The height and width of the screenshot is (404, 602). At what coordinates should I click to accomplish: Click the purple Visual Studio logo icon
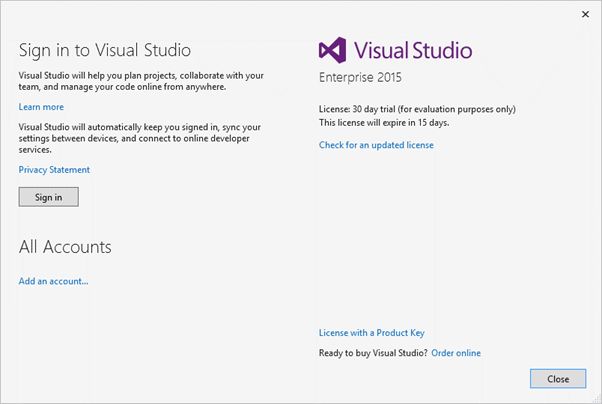click(333, 51)
